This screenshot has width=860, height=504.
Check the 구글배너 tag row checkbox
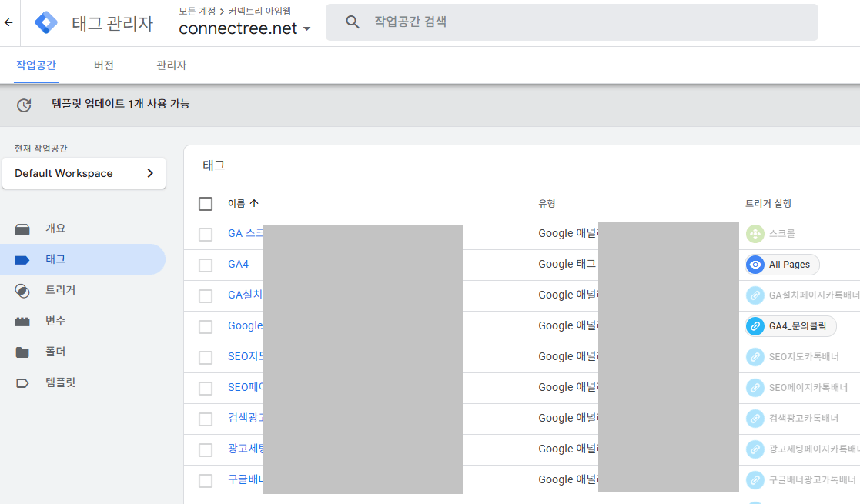[205, 480]
